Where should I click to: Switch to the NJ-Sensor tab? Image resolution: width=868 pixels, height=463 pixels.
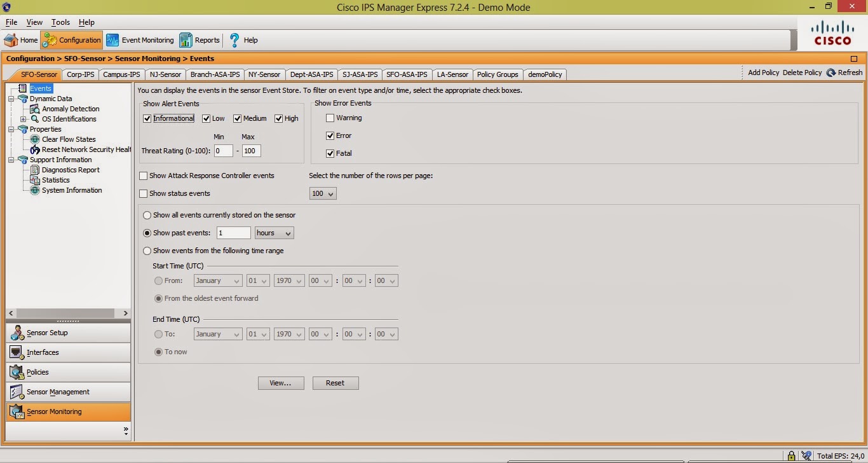pos(165,74)
